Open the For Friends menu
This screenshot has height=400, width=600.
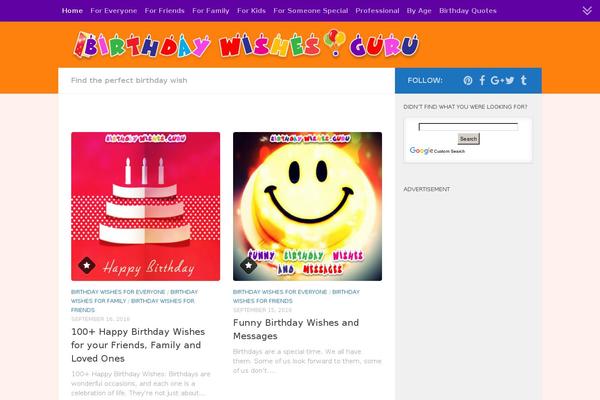click(x=165, y=11)
